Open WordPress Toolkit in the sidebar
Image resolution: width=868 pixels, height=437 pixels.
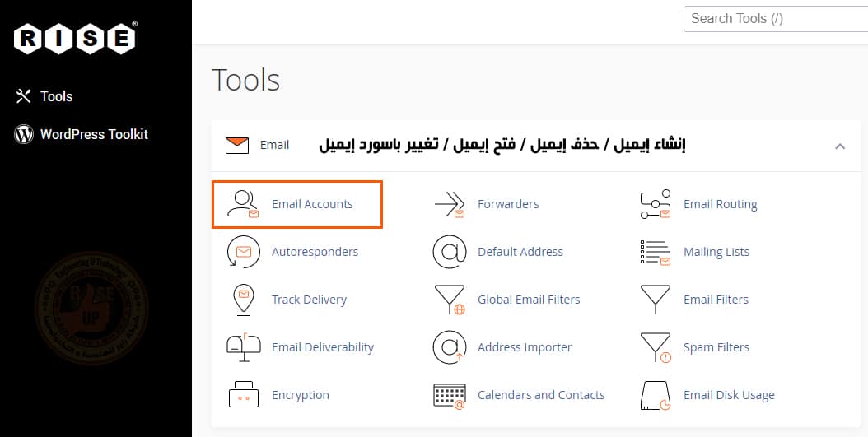pyautogui.click(x=94, y=134)
